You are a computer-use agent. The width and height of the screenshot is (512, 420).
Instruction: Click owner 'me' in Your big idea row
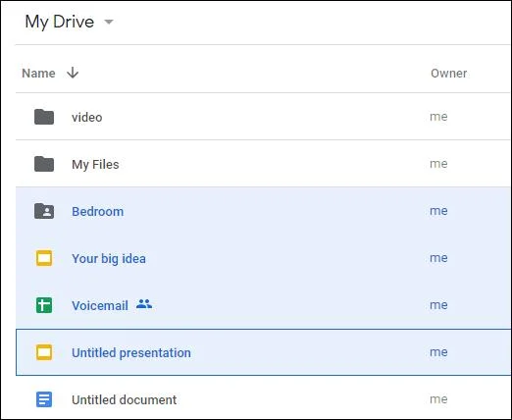coord(438,258)
